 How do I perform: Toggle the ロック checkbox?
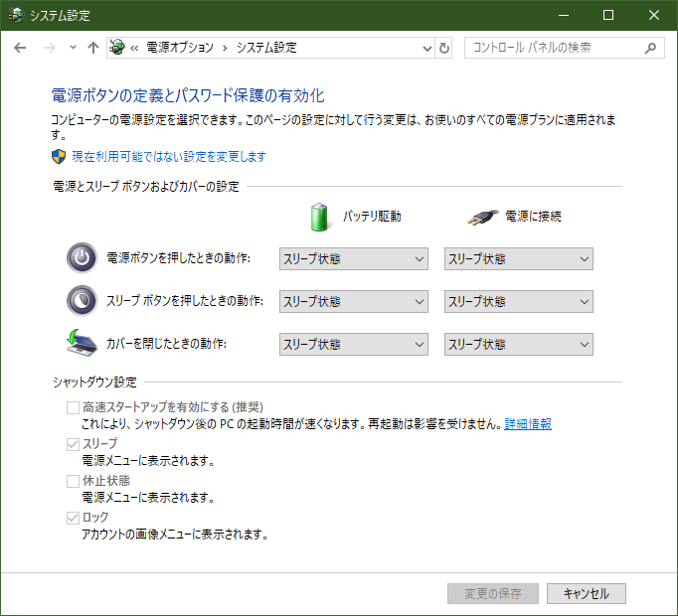pos(73,518)
